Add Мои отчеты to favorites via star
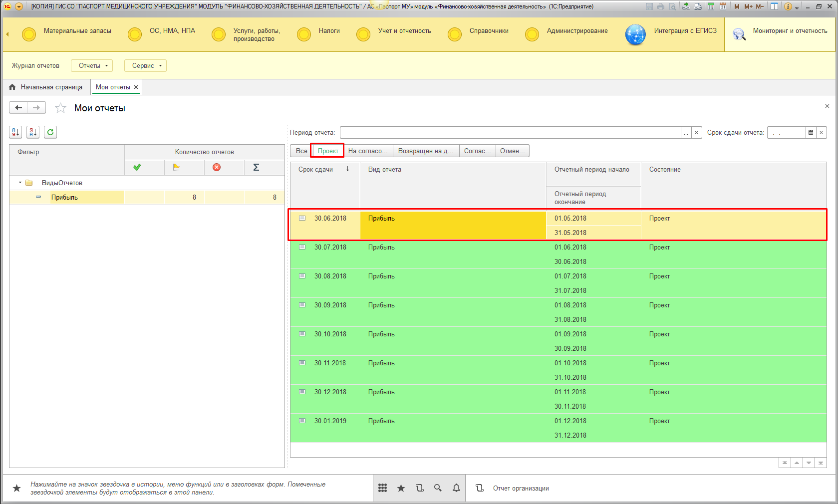This screenshot has height=504, width=838. (60, 108)
